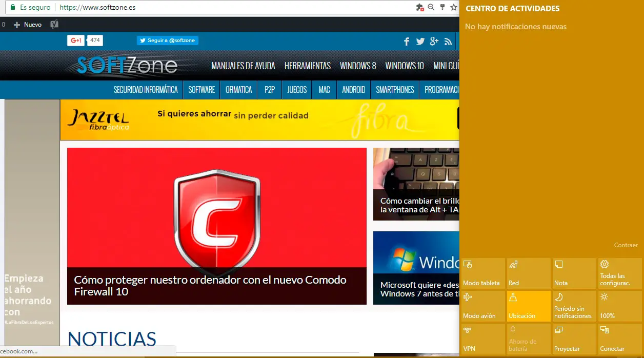Click Contraer in the action center
Image resolution: width=644 pixels, height=358 pixels.
click(x=626, y=245)
